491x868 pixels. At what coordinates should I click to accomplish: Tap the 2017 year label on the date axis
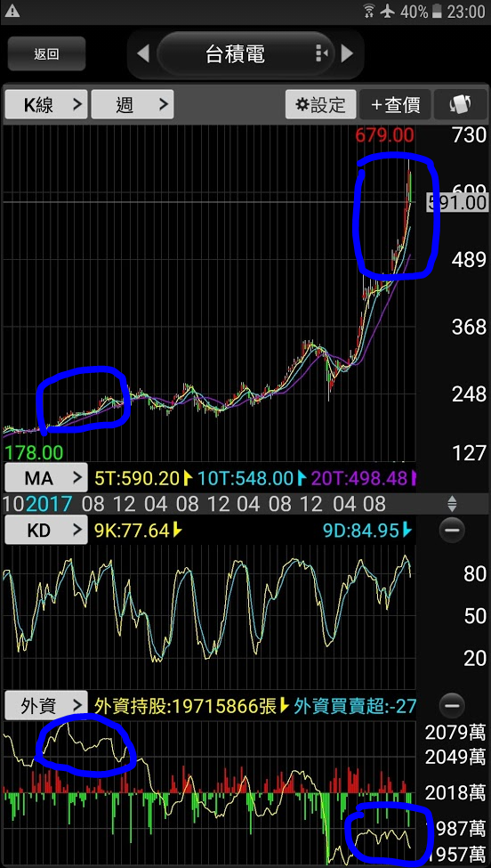pos(49,504)
